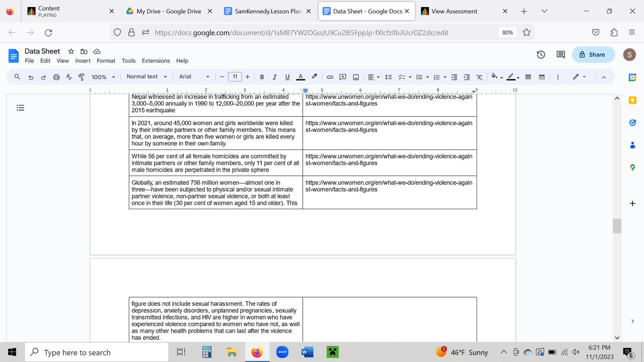The image size is (644, 362).
Task: Open the Arial font dropdown
Action: pyautogui.click(x=194, y=77)
